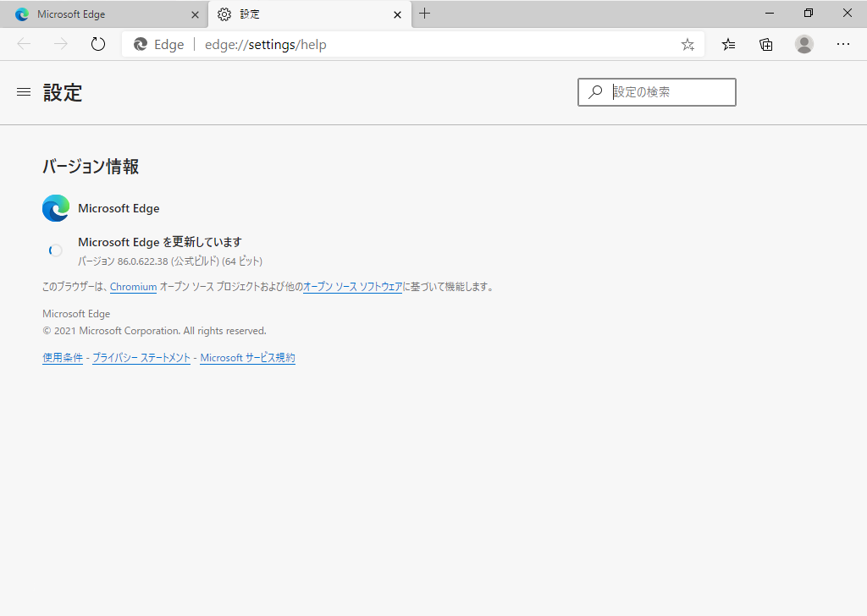Close the browser window
The height and width of the screenshot is (616, 867).
[847, 14]
